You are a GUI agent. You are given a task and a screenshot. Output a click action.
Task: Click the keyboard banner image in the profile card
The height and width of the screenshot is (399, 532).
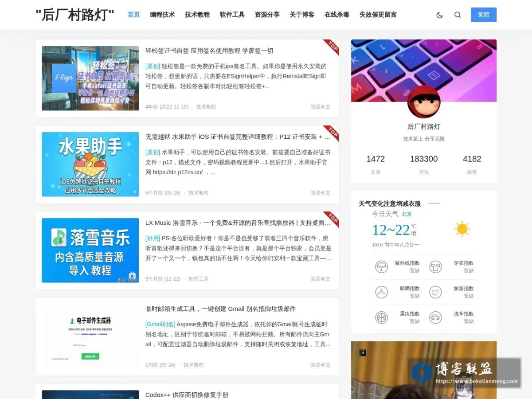click(x=424, y=70)
